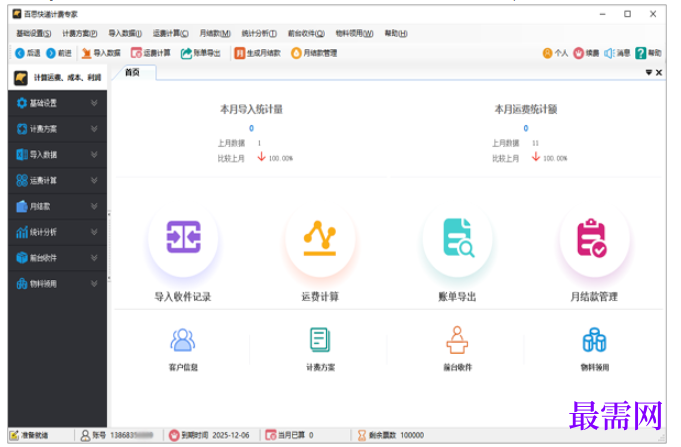Open the 运费计算(C) menu

point(170,33)
